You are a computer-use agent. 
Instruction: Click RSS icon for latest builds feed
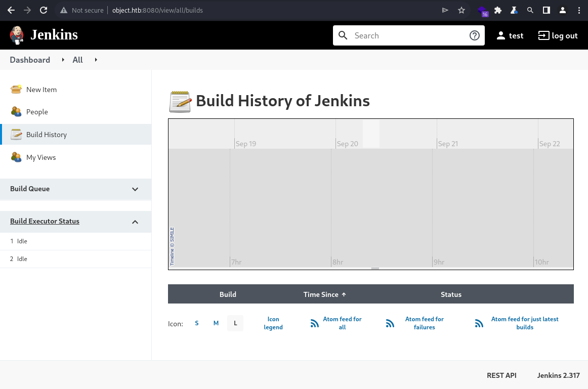coord(479,323)
